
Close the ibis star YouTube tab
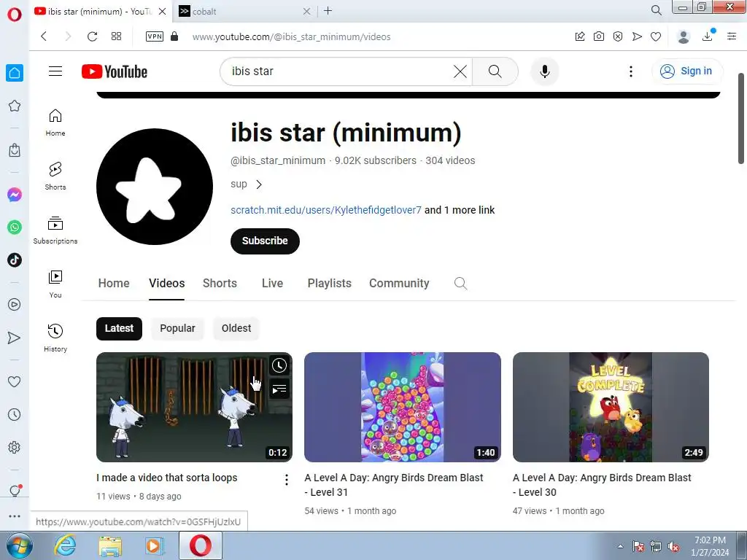pyautogui.click(x=163, y=12)
